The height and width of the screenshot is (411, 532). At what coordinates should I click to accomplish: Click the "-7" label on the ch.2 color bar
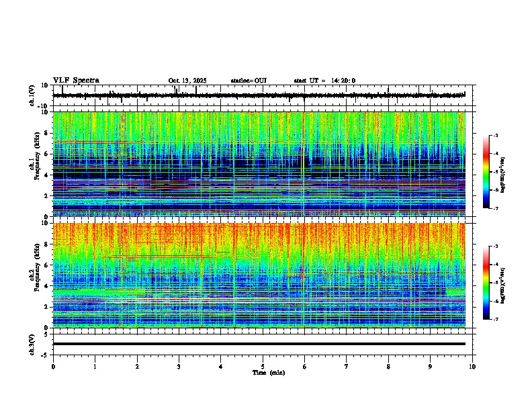coord(496,319)
